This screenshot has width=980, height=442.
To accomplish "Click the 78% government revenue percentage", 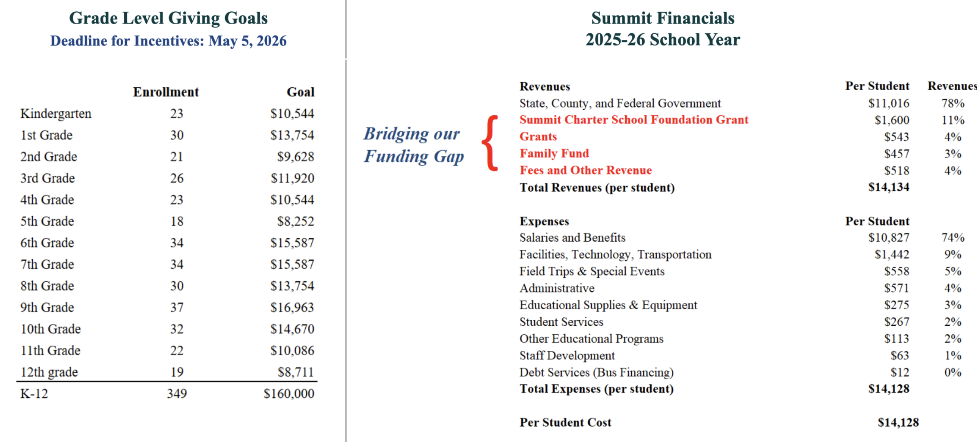I will point(952,104).
